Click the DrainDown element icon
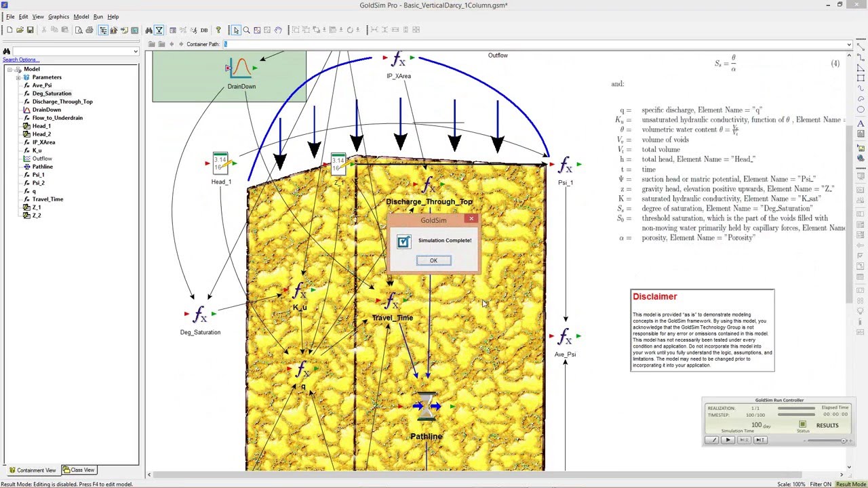This screenshot has width=868, height=488. point(240,68)
